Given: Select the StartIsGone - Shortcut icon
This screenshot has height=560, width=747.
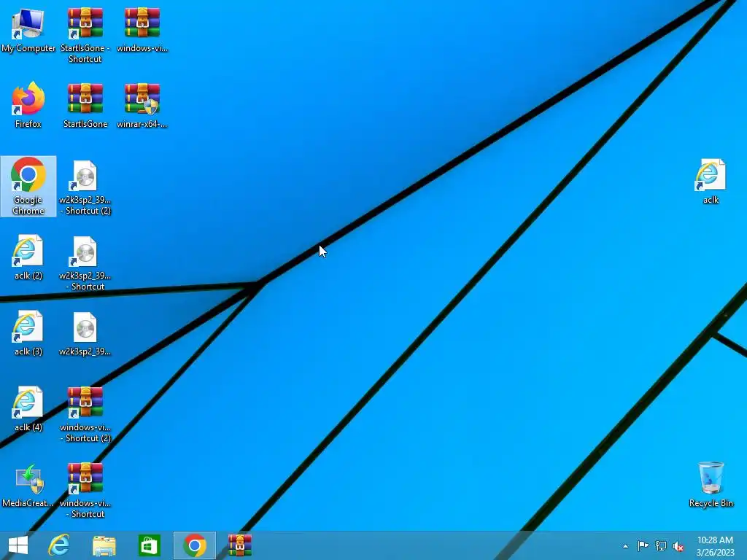Looking at the screenshot, I should [85, 35].
